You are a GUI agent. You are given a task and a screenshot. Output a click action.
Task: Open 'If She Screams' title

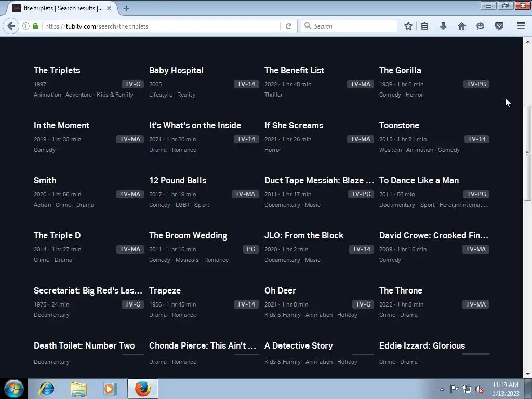[x=294, y=125]
